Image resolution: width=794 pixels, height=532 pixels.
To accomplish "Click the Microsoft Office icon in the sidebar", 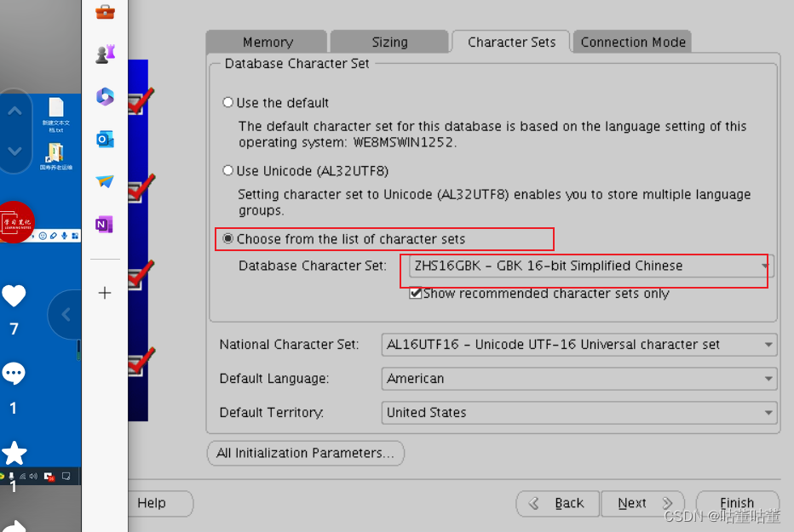I will (x=104, y=97).
